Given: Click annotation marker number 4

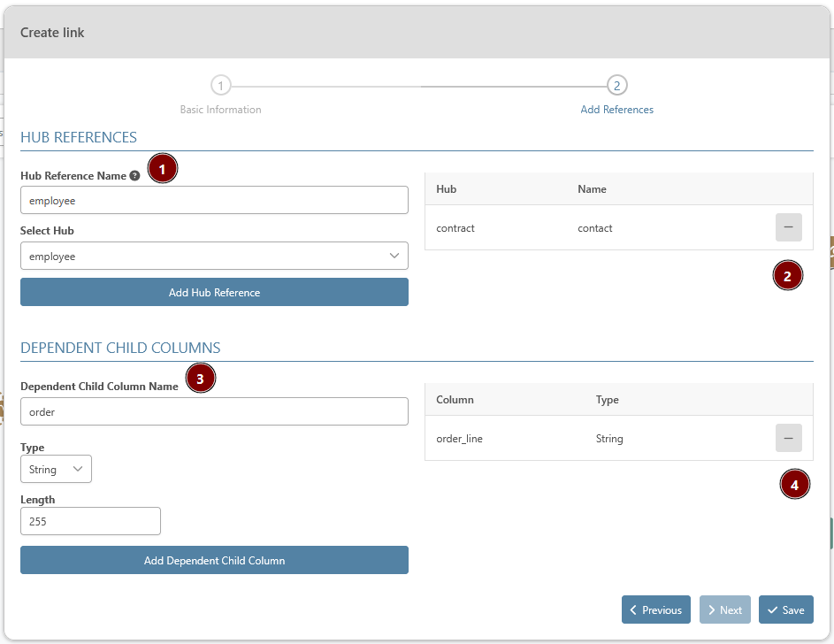Looking at the screenshot, I should 794,485.
